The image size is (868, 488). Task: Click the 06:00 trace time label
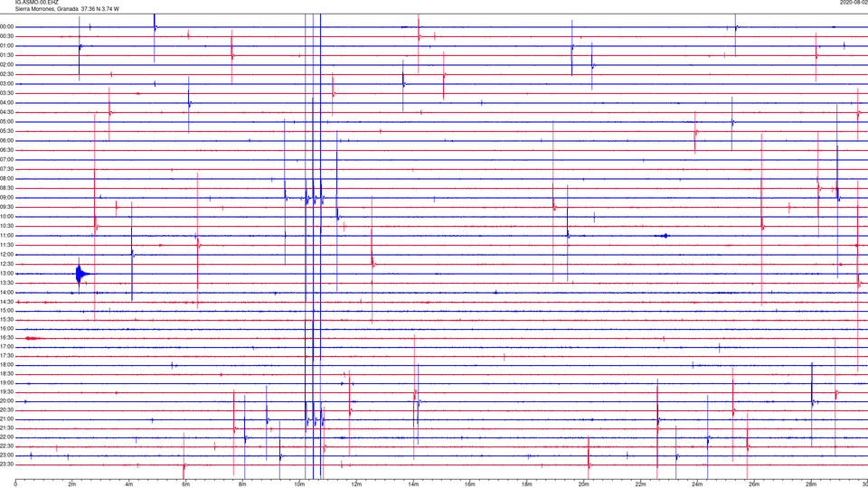click(x=7, y=141)
